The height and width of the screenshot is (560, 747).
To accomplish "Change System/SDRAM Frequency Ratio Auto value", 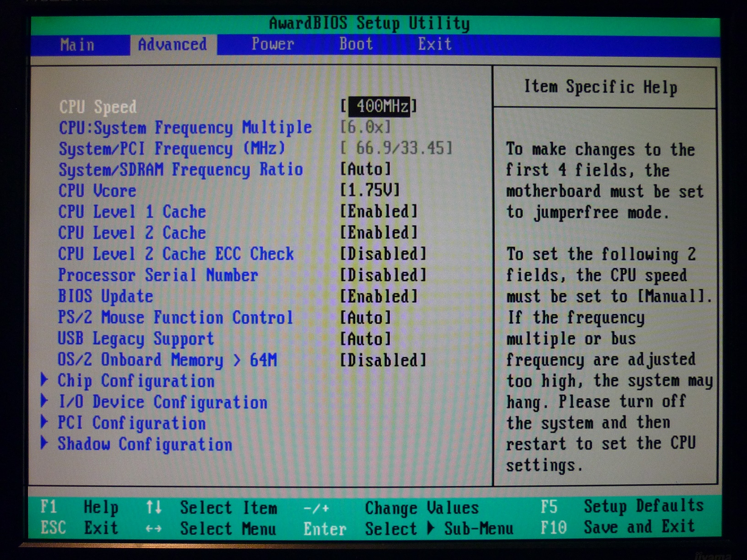I will point(366,169).
